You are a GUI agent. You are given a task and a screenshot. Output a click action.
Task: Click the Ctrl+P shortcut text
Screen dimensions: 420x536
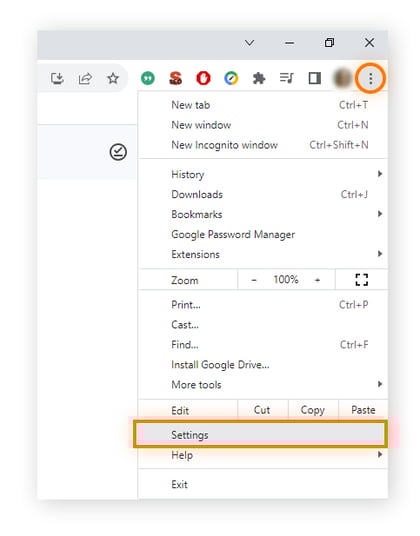click(353, 305)
